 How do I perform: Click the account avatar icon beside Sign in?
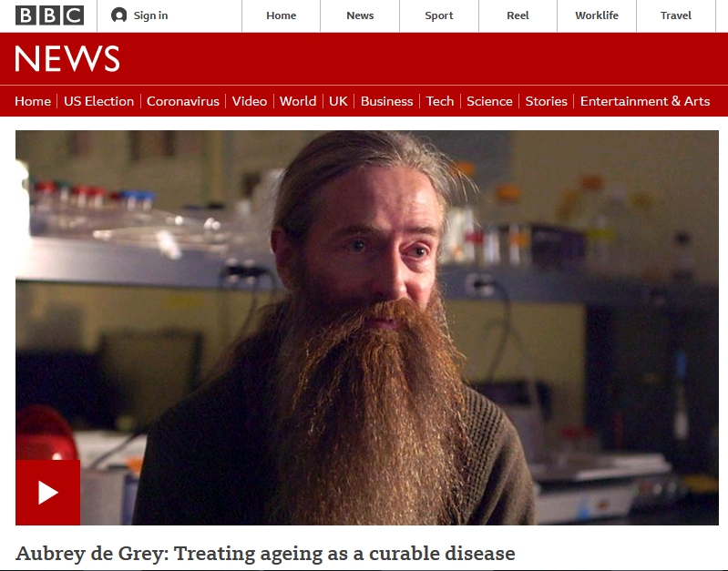[118, 15]
